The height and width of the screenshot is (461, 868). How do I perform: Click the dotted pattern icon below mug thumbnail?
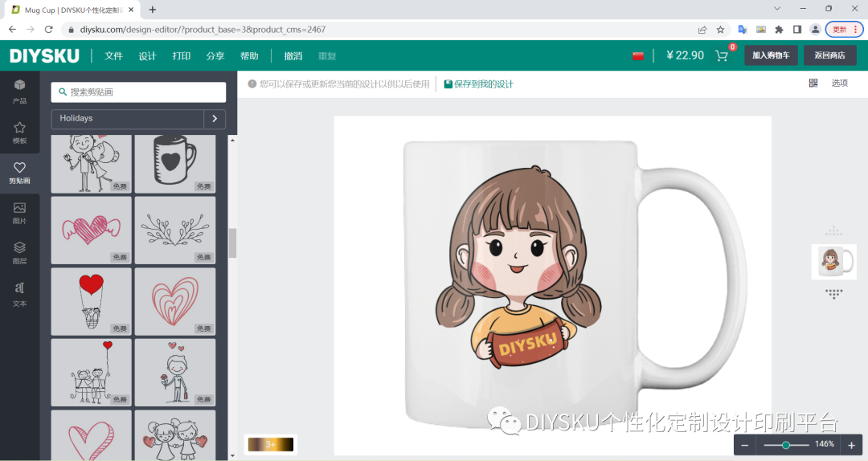coord(833,293)
